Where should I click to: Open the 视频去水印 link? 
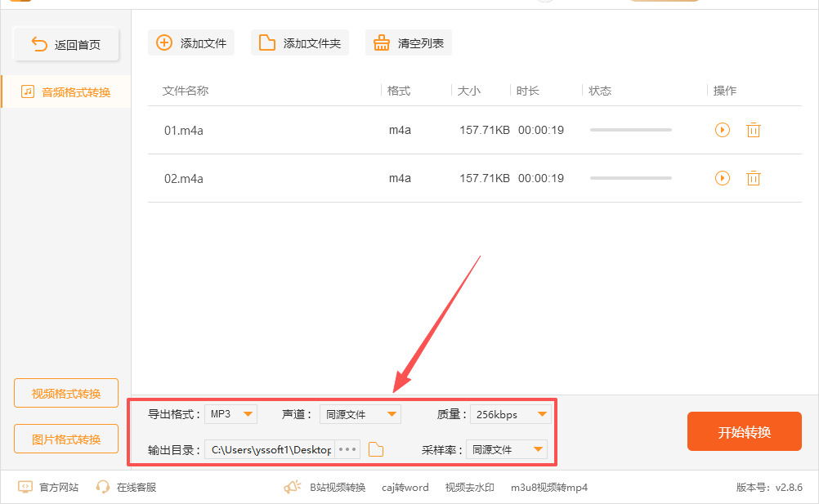click(x=469, y=488)
